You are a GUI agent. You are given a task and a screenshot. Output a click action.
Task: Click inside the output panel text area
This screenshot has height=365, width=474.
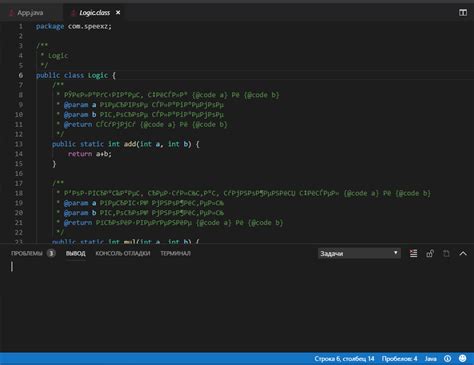(237, 307)
